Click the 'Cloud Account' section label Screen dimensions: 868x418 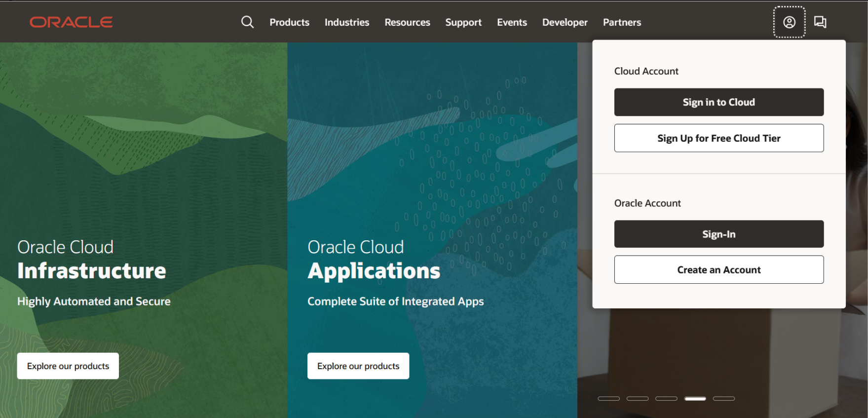pyautogui.click(x=646, y=71)
